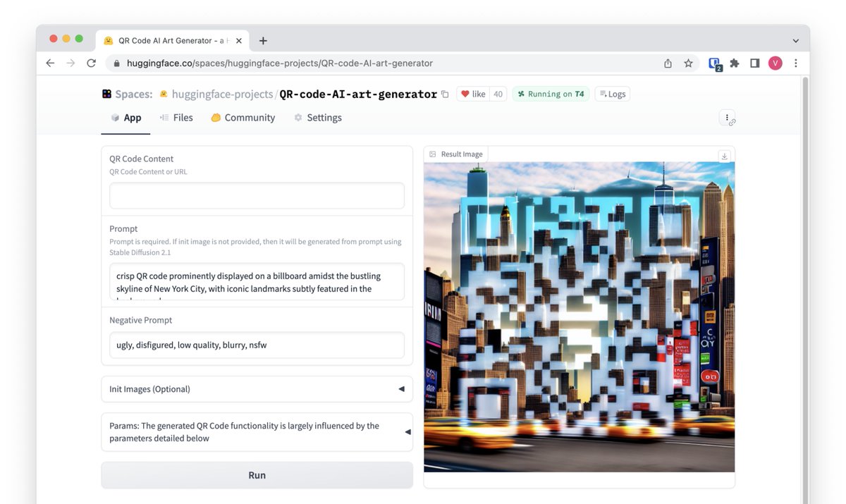846x504 pixels.
Task: Click the Running on T4 status badge
Action: (x=551, y=93)
